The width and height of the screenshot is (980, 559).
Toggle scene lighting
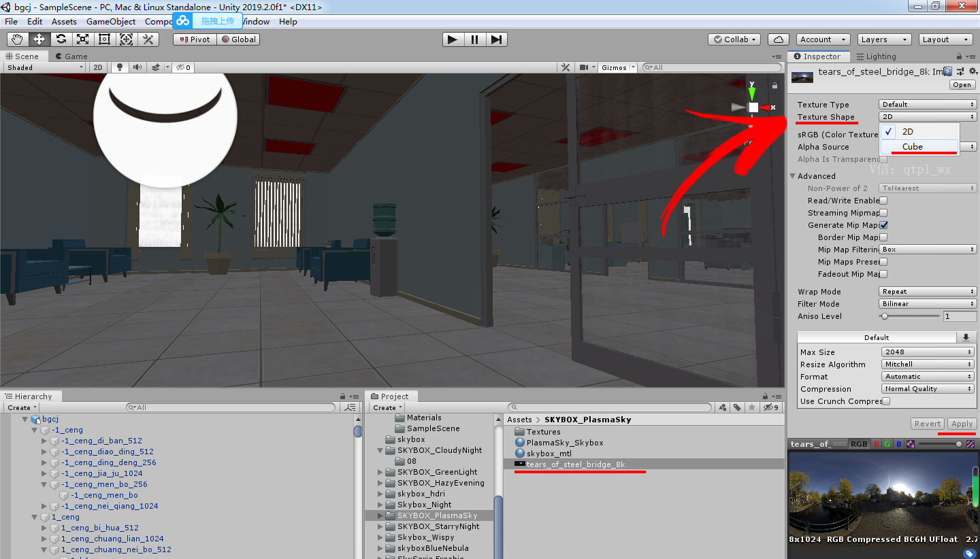[120, 67]
